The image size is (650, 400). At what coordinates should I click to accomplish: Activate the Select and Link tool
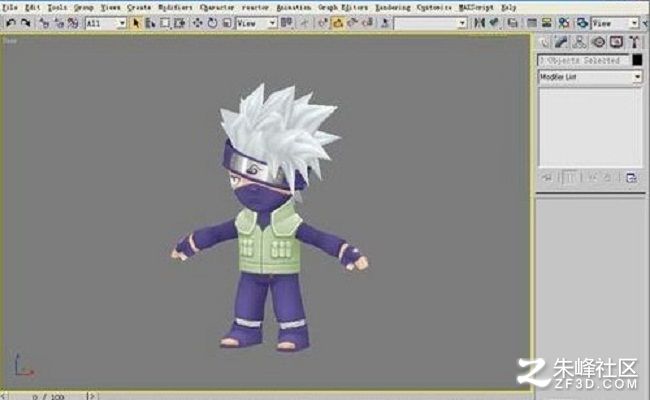pos(44,23)
